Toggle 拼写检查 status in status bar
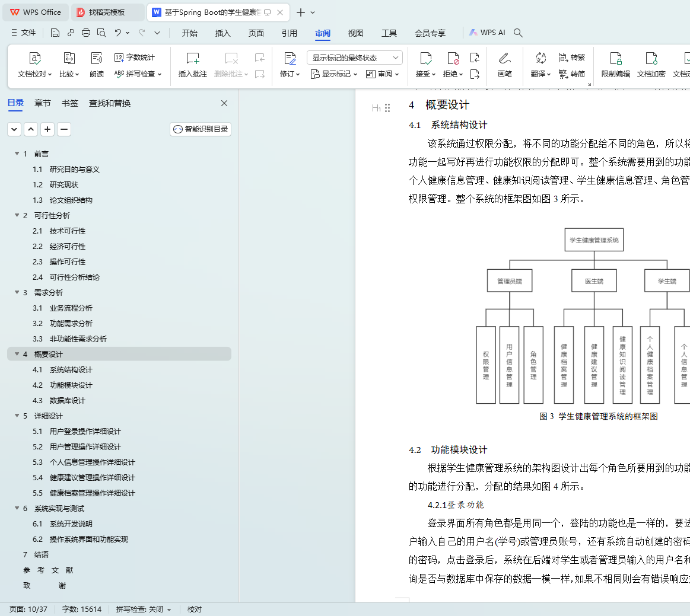The image size is (690, 616). 143,609
